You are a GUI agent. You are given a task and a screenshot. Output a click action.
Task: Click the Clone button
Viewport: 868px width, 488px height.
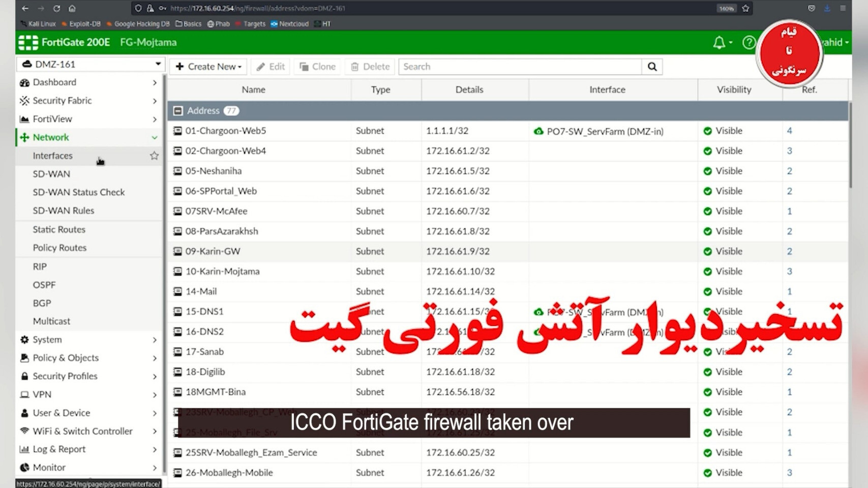click(x=317, y=67)
